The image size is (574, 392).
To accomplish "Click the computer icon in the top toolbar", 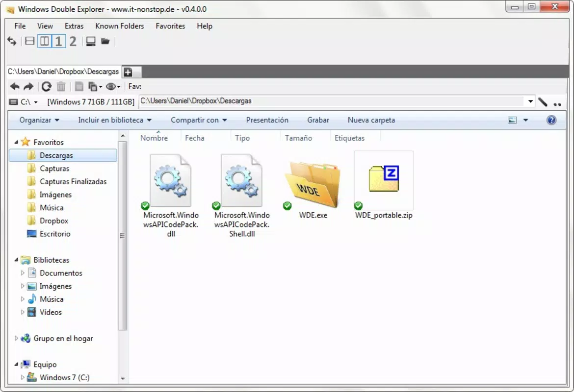I will pos(91,41).
